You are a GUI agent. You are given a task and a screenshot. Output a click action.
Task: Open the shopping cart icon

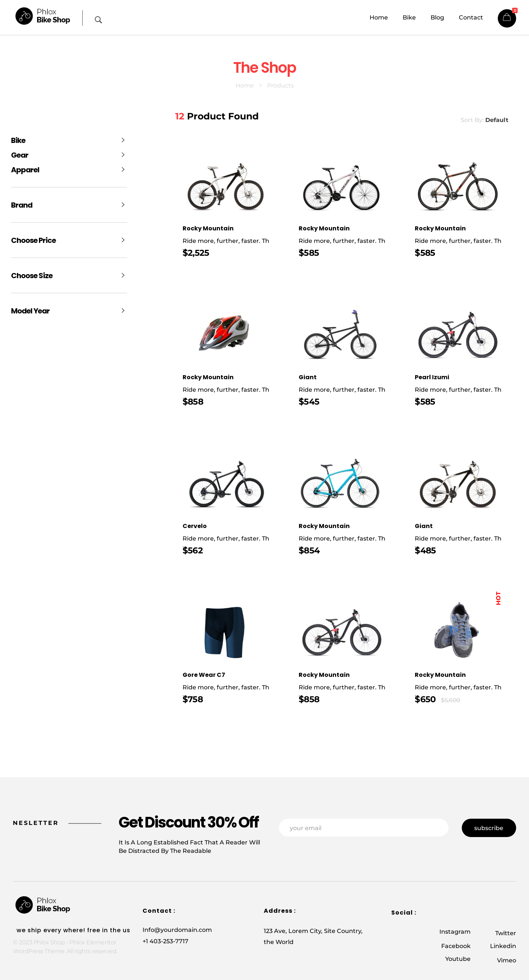tap(507, 18)
